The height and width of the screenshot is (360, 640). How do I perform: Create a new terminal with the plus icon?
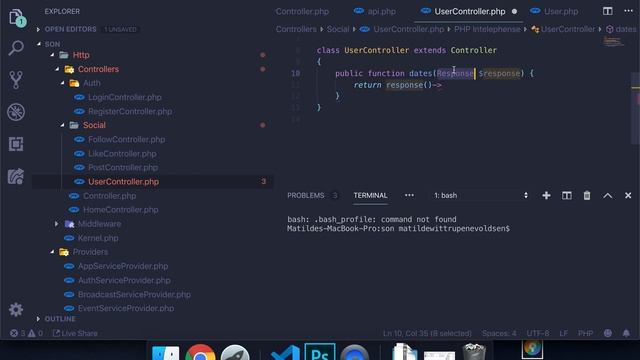(x=546, y=196)
